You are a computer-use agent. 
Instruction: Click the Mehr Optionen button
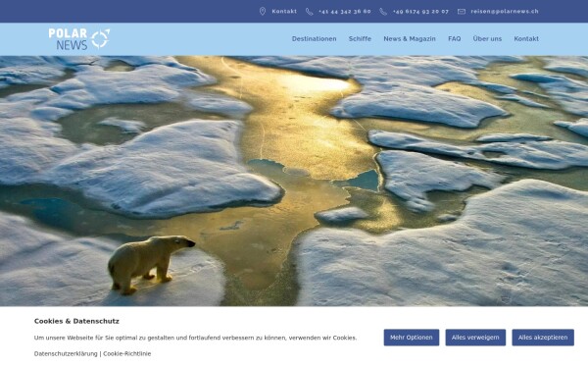click(x=412, y=338)
